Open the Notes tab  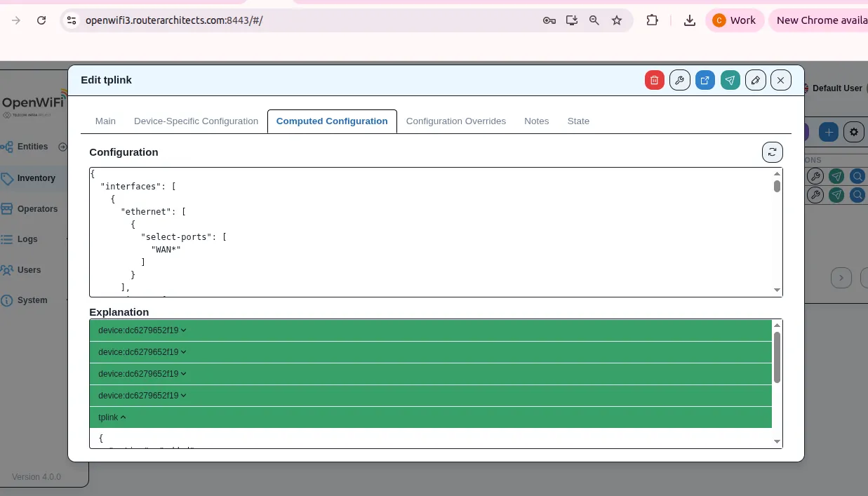tap(536, 121)
